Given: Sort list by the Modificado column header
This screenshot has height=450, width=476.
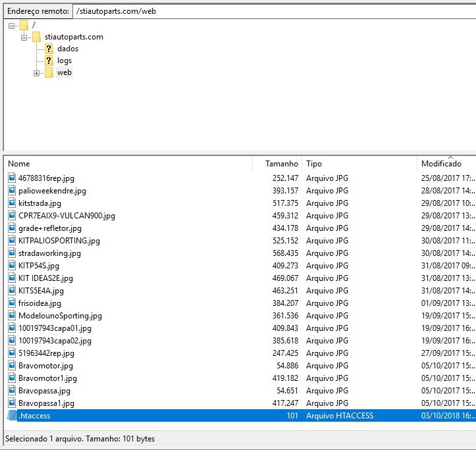Looking at the screenshot, I should pyautogui.click(x=444, y=164).
